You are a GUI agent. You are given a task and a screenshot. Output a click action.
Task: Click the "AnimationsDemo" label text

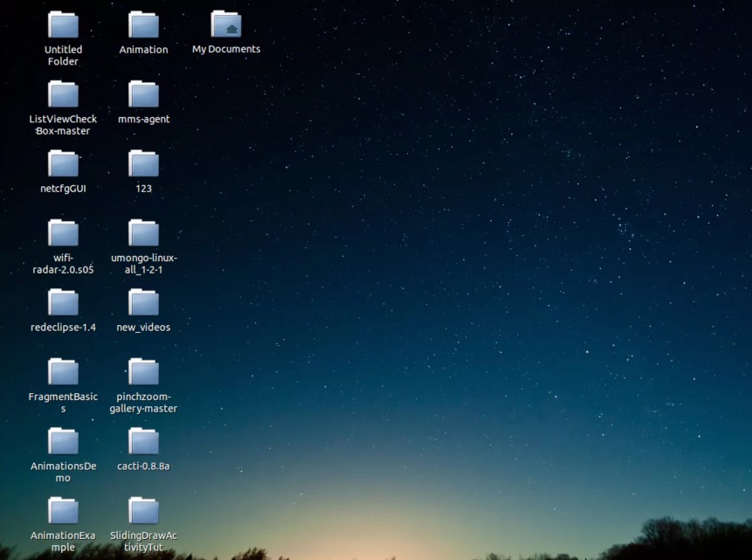(x=63, y=472)
